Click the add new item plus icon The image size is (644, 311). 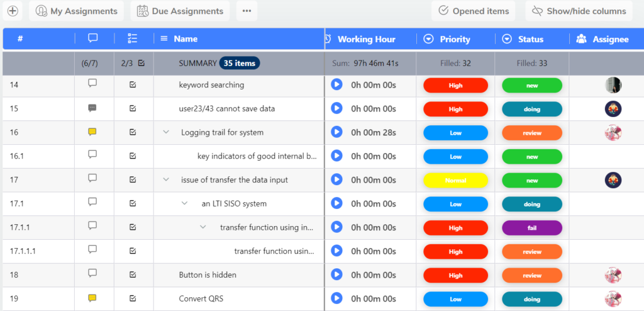[x=13, y=11]
